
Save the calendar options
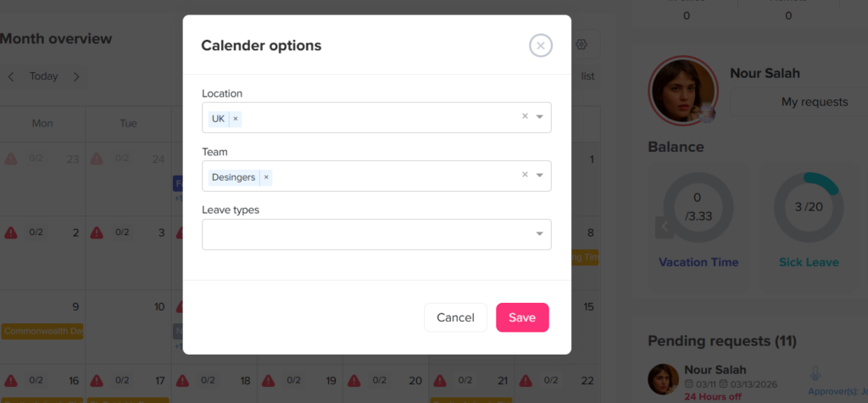click(522, 317)
